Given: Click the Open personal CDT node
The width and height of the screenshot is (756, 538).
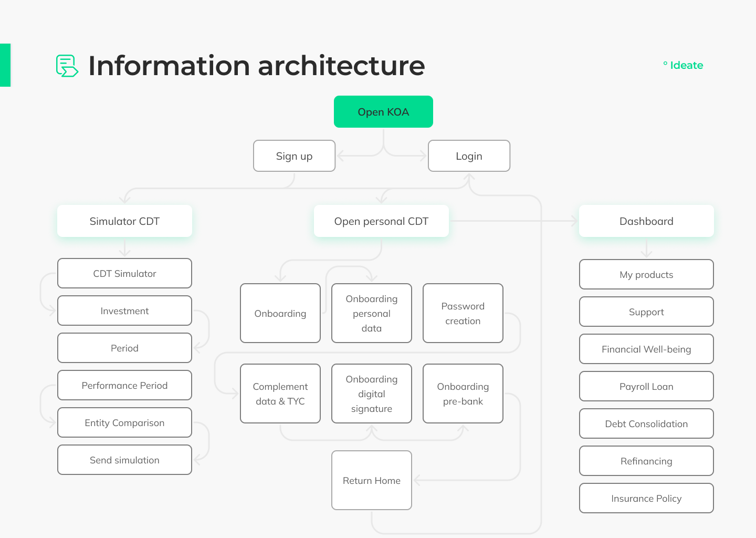Looking at the screenshot, I should click(381, 221).
